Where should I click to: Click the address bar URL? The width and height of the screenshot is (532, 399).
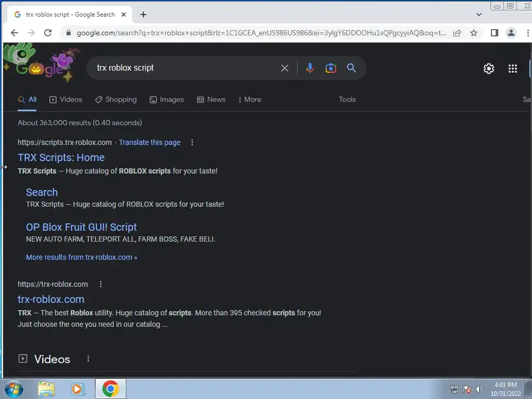[x=261, y=33]
